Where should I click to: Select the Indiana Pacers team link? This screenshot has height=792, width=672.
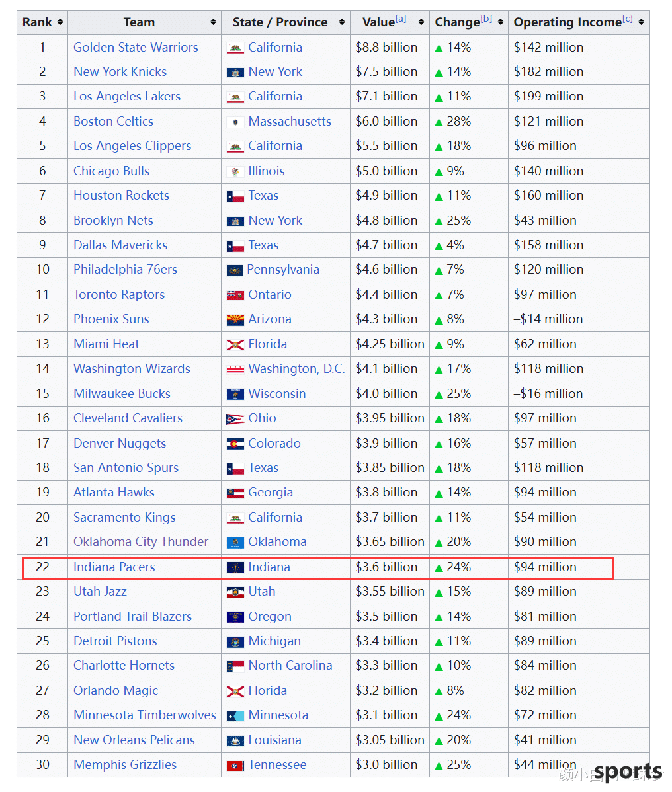click(114, 567)
